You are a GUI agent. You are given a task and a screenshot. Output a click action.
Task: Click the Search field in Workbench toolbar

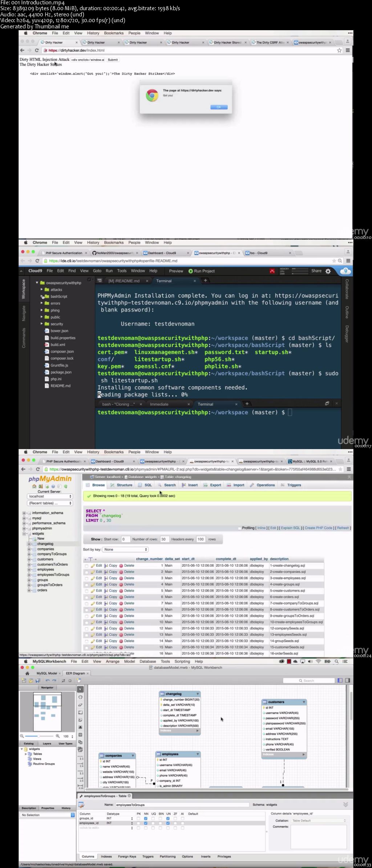(x=308, y=680)
